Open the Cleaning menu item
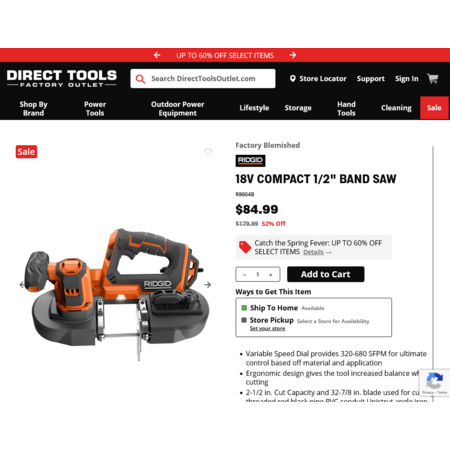 (x=396, y=108)
